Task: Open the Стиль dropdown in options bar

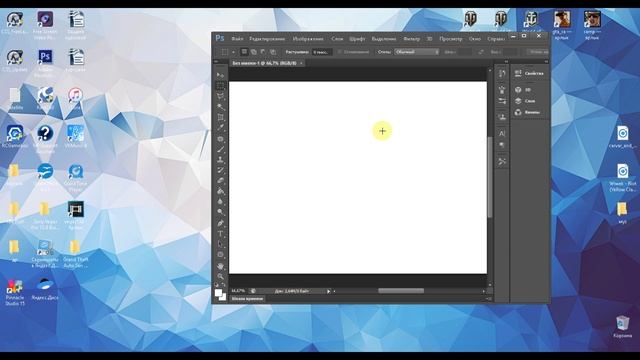Action: click(x=417, y=52)
